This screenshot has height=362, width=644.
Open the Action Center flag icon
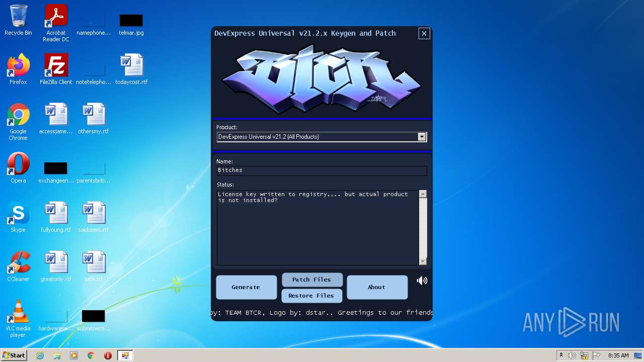tap(596, 355)
